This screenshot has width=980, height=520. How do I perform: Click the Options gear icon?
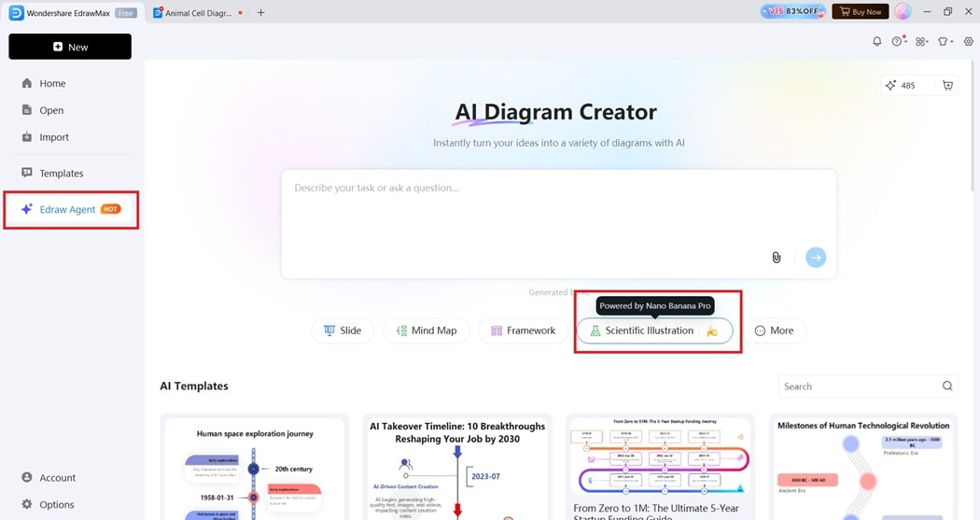tap(27, 504)
